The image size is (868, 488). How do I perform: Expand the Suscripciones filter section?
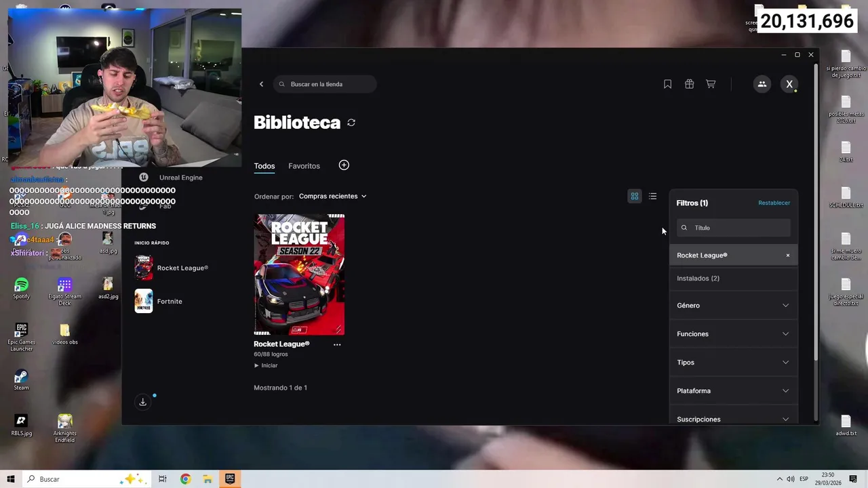(x=734, y=419)
